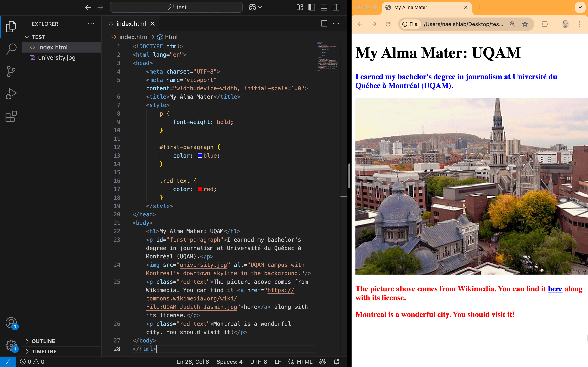The image size is (588, 367).
Task: Show errors and warnings in status bar
Action: pyautogui.click(x=32, y=362)
